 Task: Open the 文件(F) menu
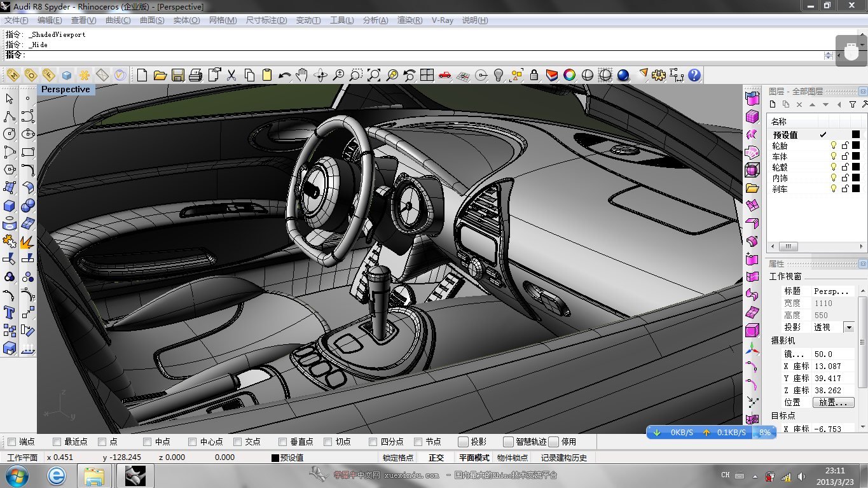click(x=17, y=20)
